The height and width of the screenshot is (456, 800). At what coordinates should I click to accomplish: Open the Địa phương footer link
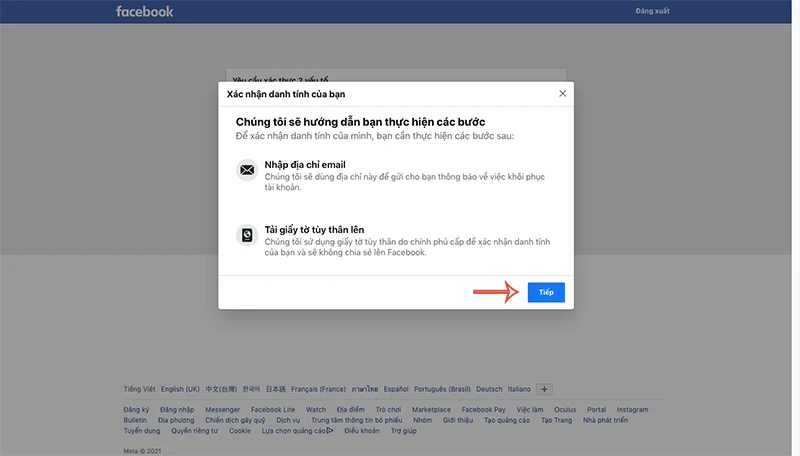[176, 420]
